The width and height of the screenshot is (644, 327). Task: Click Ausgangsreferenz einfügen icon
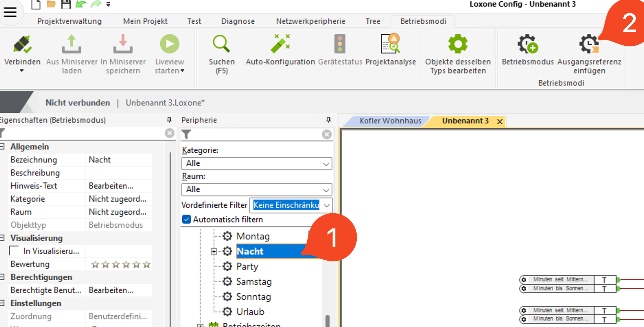pyautogui.click(x=589, y=44)
